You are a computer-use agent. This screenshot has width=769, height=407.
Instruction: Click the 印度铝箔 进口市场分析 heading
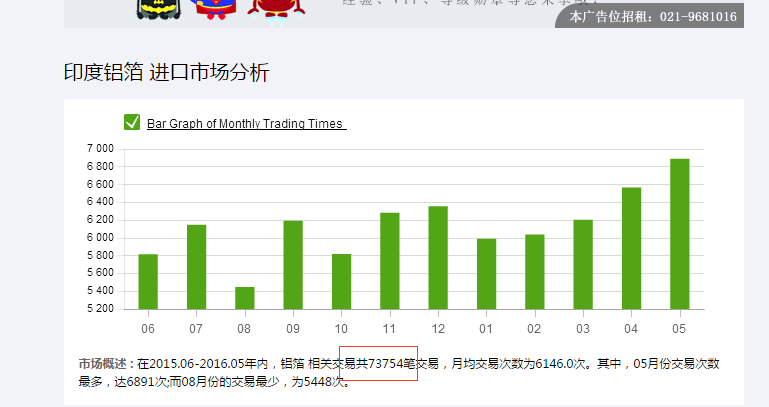pyautogui.click(x=167, y=72)
